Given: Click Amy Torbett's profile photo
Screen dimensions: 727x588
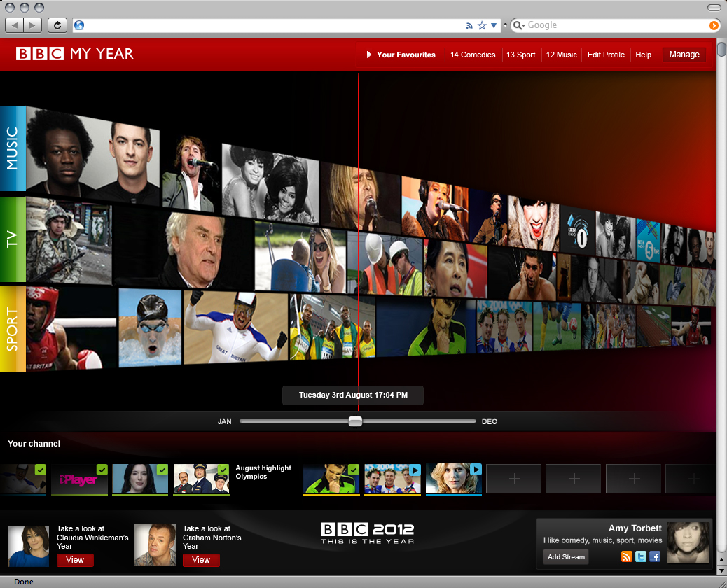Looking at the screenshot, I should click(x=688, y=542).
